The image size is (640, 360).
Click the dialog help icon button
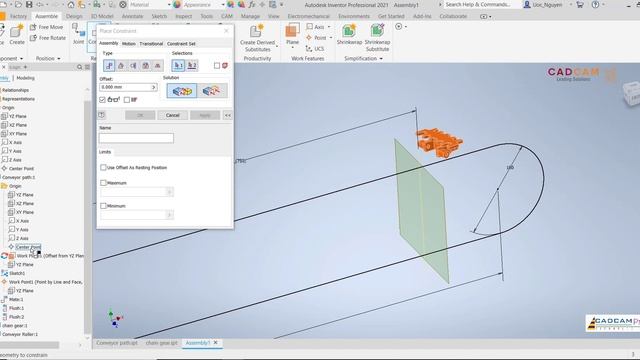coord(102,115)
